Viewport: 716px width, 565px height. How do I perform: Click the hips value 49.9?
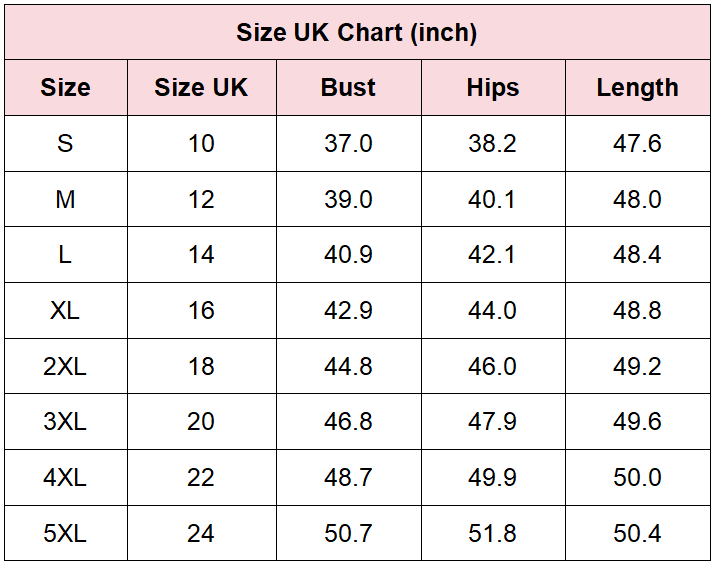point(492,477)
